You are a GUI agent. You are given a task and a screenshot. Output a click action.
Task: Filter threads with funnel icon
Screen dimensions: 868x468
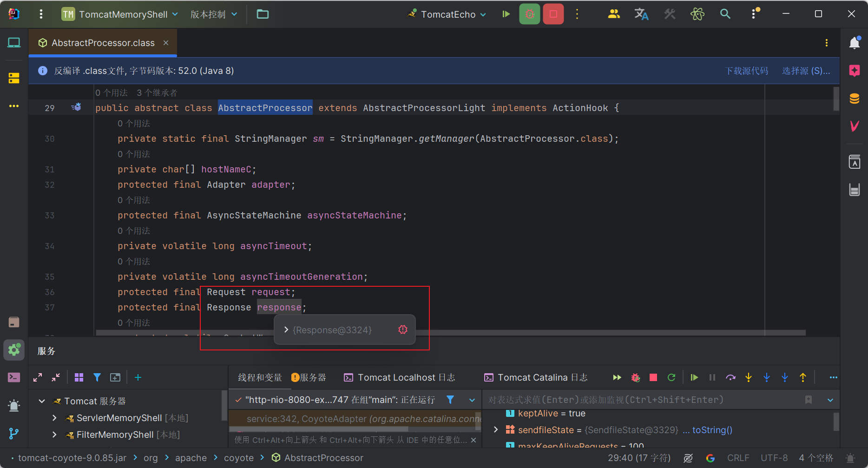click(x=450, y=400)
